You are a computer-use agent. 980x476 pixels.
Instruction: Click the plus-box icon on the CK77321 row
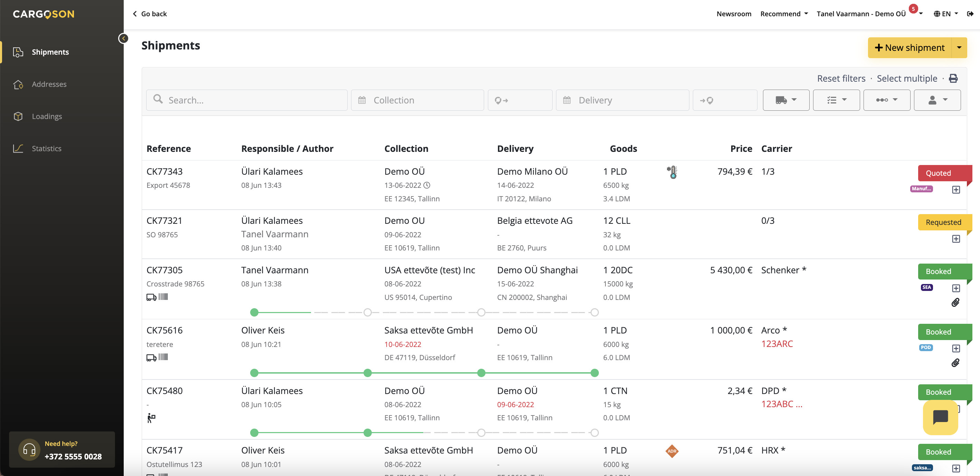coord(956,239)
